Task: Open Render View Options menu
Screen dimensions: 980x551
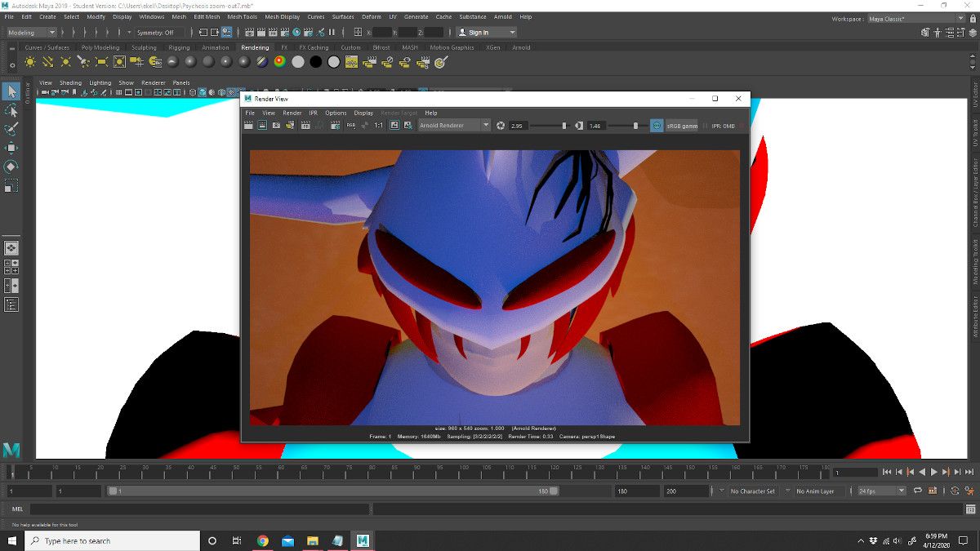Action: point(336,113)
